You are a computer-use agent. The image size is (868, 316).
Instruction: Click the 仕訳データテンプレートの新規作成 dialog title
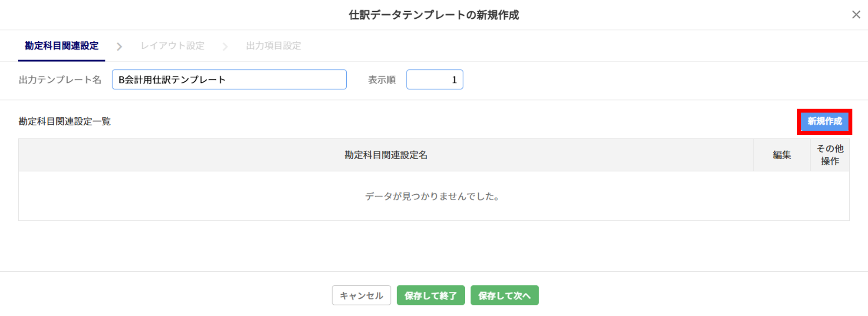point(434,15)
